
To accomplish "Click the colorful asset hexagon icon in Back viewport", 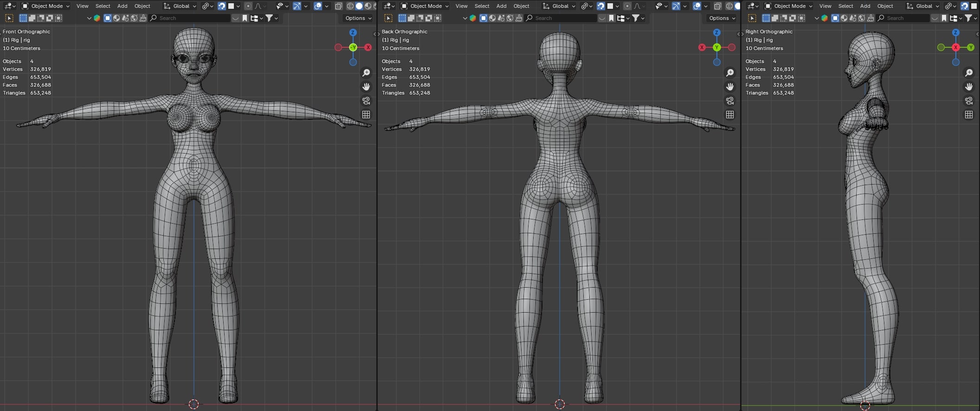I will pos(473,18).
